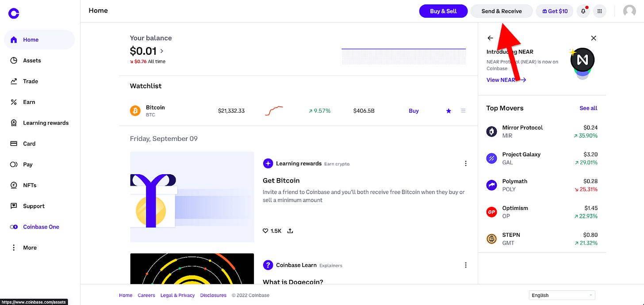
Task: Click the Project Galaxy icon
Action: [x=491, y=158]
